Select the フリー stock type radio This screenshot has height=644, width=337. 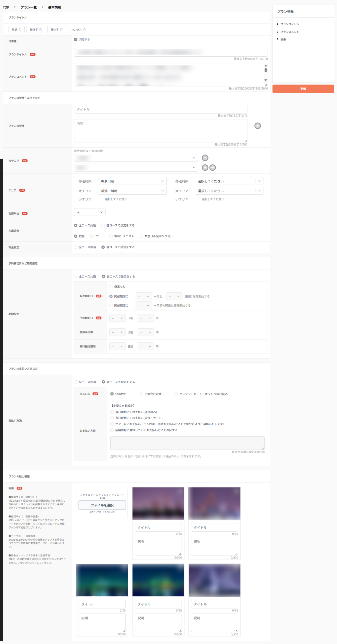(x=92, y=236)
